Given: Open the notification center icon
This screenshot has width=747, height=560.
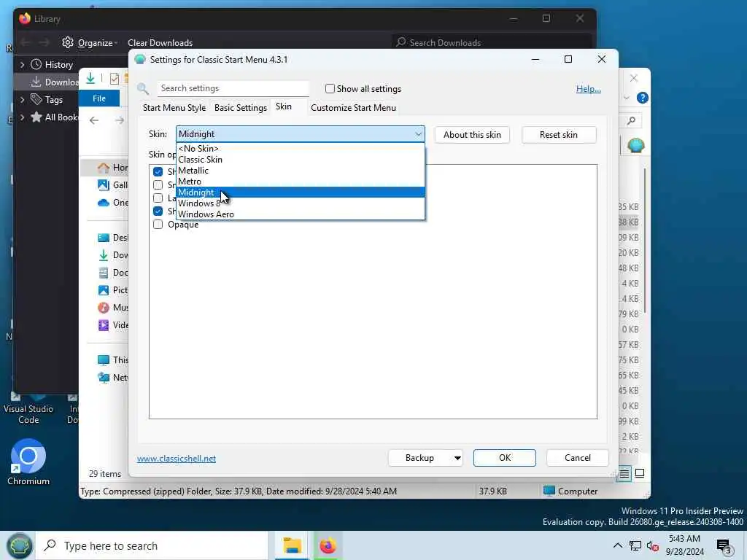Looking at the screenshot, I should (x=724, y=545).
